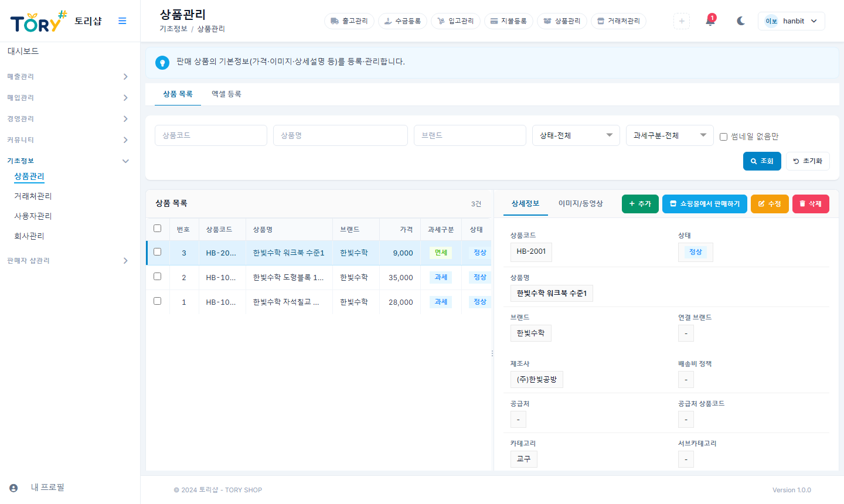The image size is (844, 504).
Task: Click the profile icon beside 내 프로필
Action: pyautogui.click(x=13, y=488)
